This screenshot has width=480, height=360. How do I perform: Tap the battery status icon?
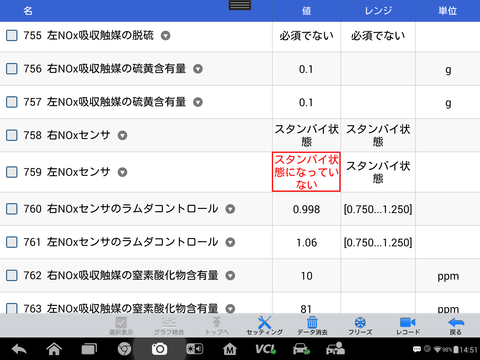[x=456, y=350]
